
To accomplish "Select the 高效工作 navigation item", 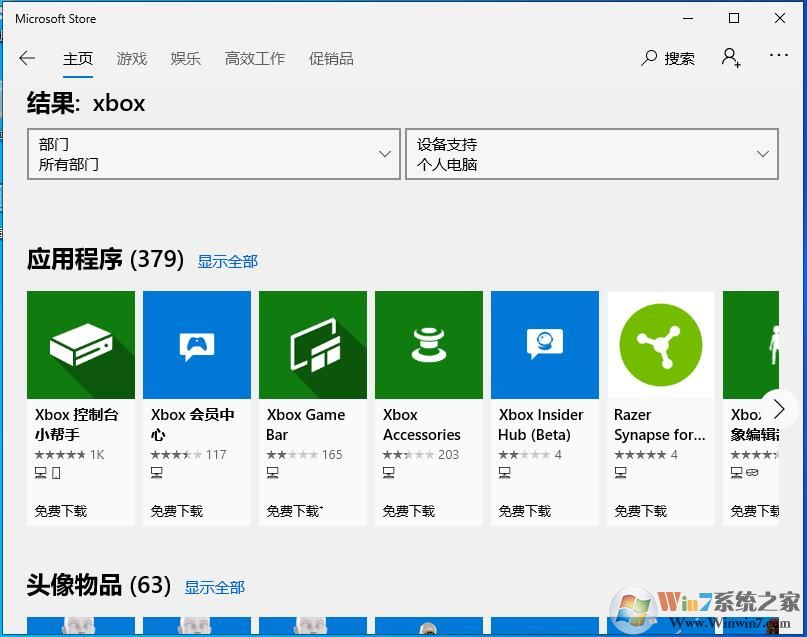I will pos(254,58).
